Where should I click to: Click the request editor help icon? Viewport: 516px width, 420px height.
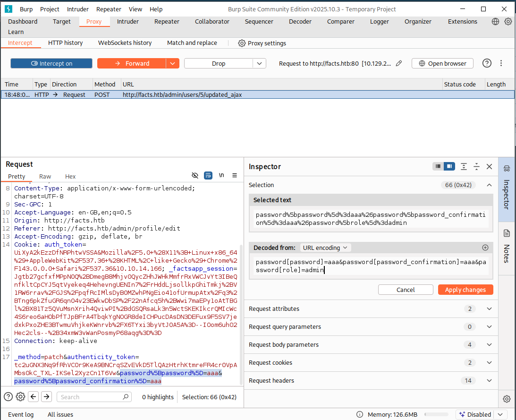point(8,397)
